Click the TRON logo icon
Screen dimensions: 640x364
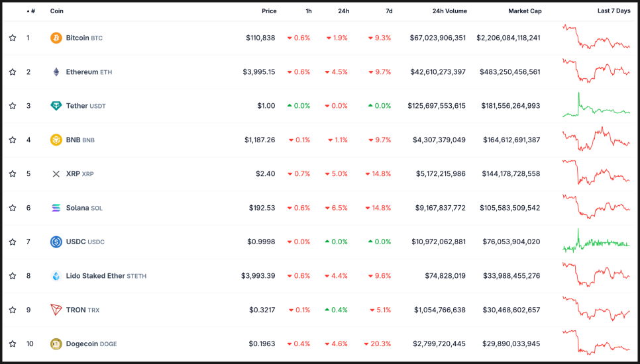point(56,310)
